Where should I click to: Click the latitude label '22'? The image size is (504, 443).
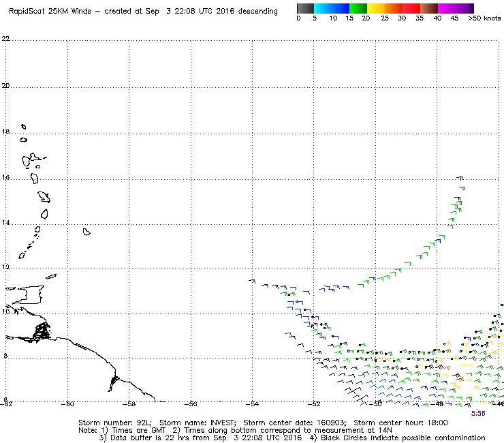[x=5, y=39]
